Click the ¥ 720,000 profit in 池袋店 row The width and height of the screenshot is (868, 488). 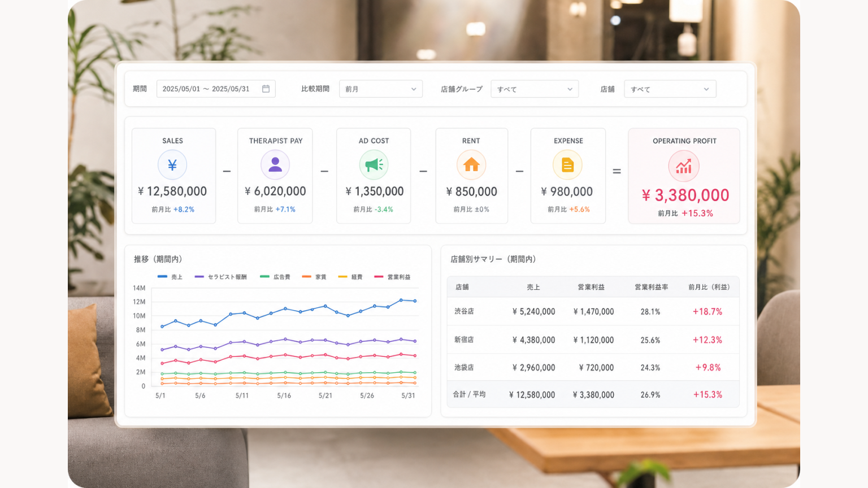(x=596, y=368)
